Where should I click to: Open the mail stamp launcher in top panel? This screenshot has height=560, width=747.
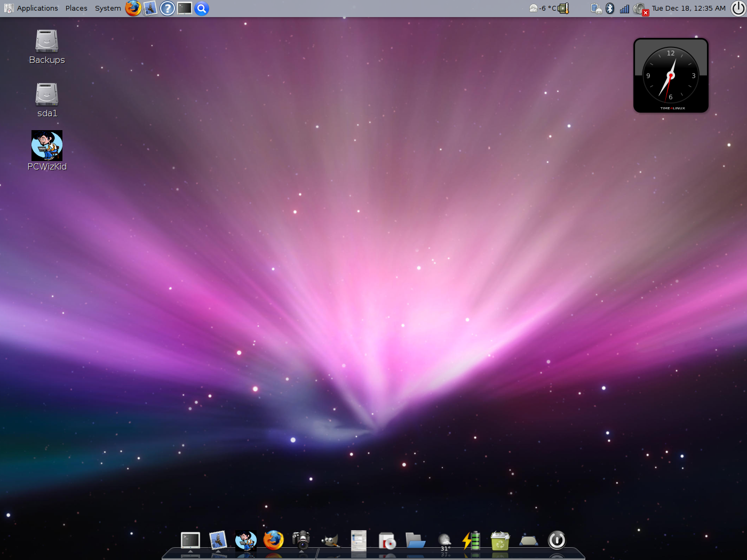[x=150, y=8]
